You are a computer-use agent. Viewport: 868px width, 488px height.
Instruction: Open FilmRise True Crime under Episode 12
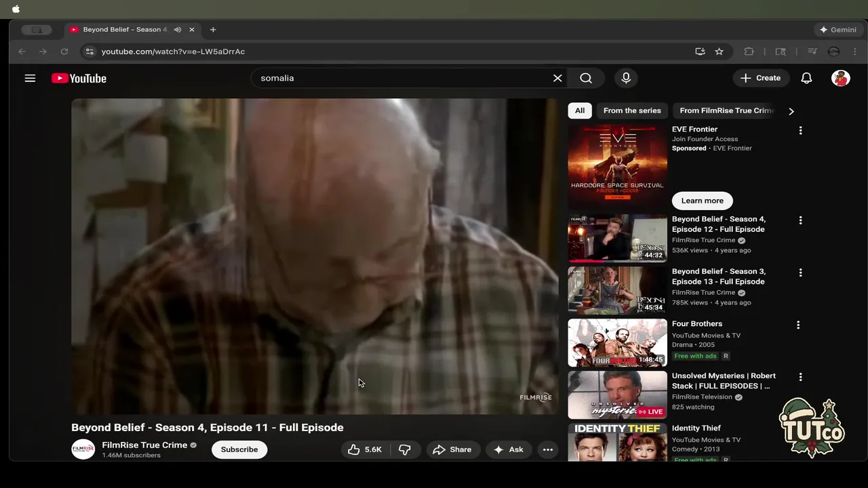[x=703, y=241]
